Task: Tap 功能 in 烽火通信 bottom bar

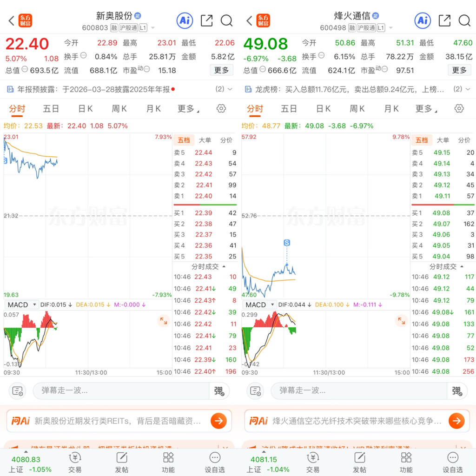Action: pos(406,463)
